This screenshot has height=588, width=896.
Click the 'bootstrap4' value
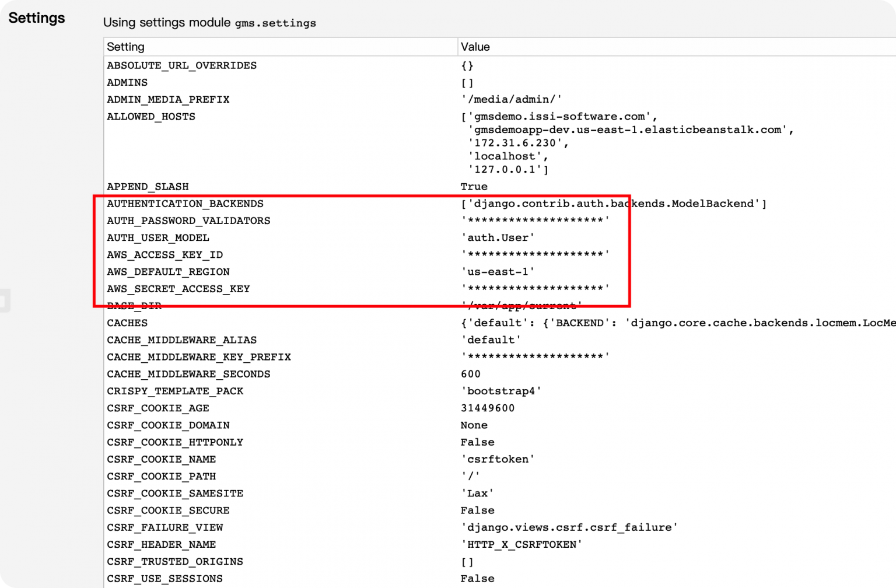501,391
